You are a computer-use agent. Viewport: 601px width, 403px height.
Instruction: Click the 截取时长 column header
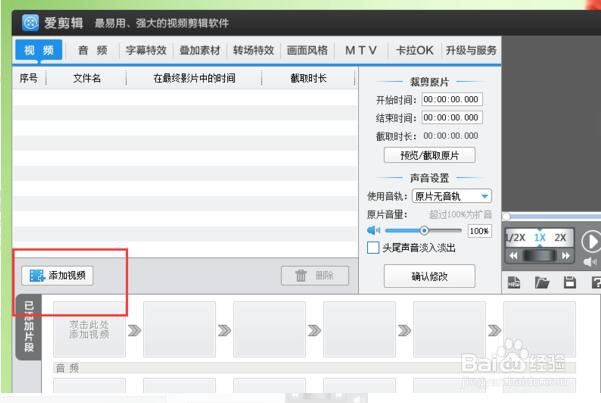click(x=309, y=79)
